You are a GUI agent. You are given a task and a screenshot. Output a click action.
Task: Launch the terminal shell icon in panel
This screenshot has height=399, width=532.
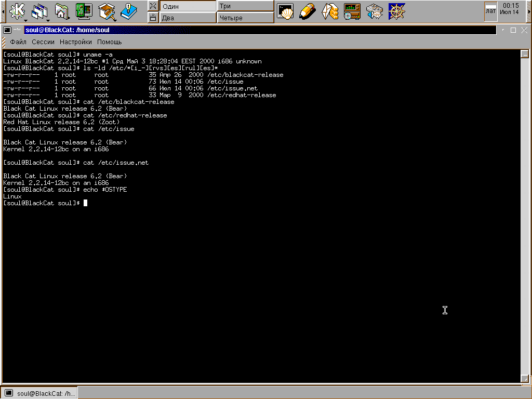pos(285,11)
